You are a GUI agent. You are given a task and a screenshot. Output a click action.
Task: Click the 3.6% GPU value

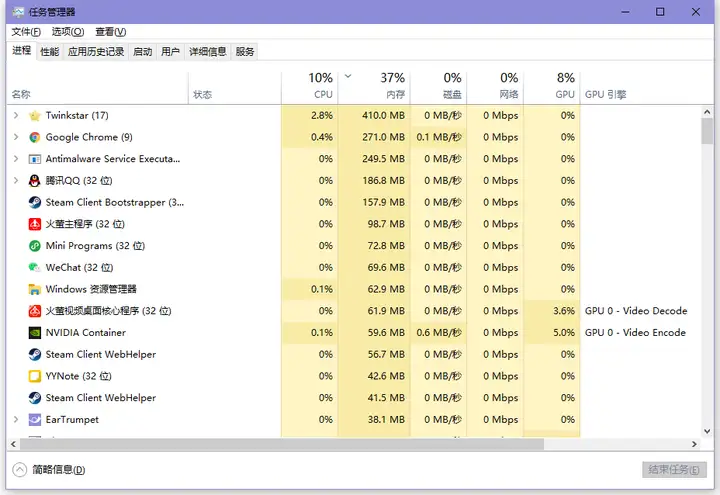[564, 311]
